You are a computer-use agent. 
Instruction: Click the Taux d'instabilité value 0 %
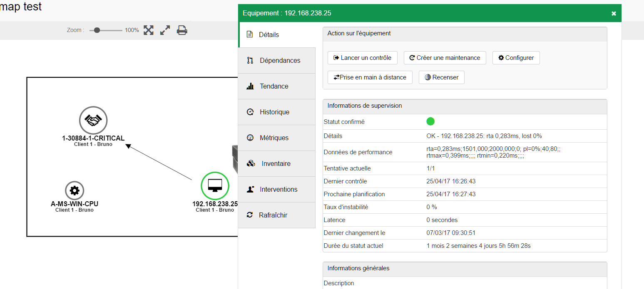tap(432, 207)
